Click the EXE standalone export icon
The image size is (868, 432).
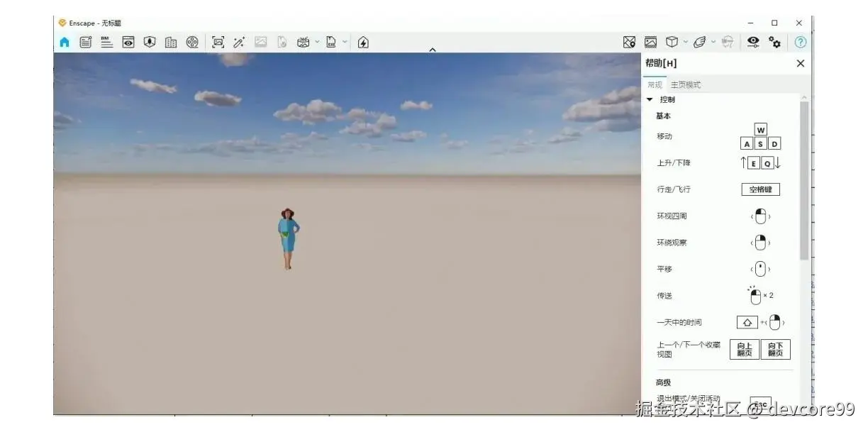(331, 42)
